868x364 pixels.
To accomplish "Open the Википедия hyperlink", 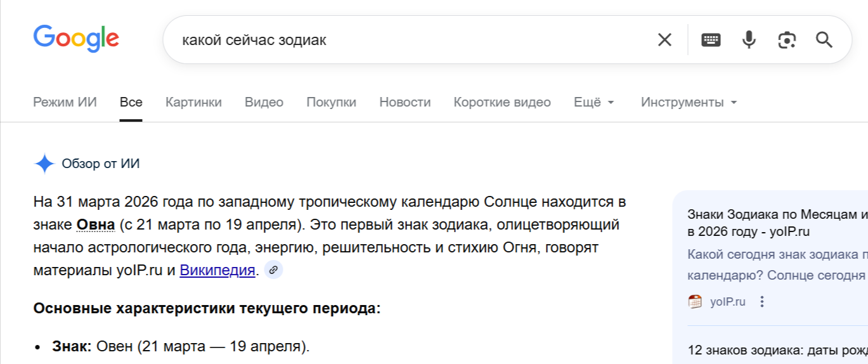I will (217, 270).
